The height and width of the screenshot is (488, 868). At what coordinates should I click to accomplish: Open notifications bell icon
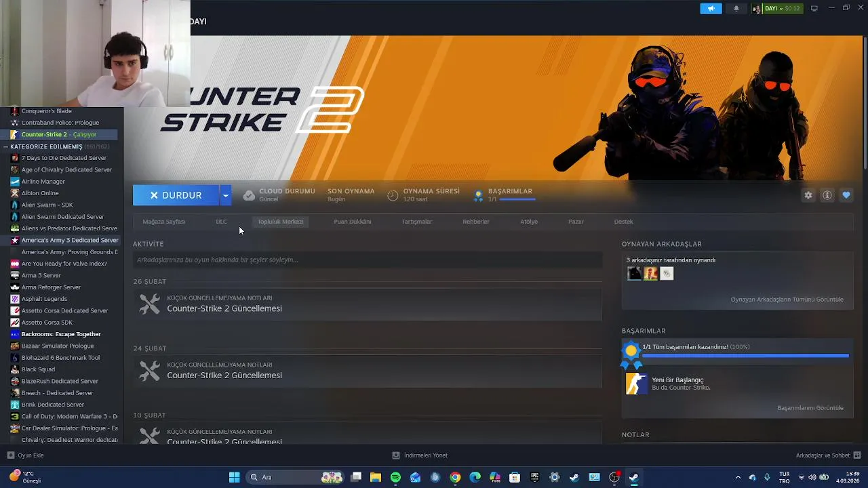coord(736,9)
